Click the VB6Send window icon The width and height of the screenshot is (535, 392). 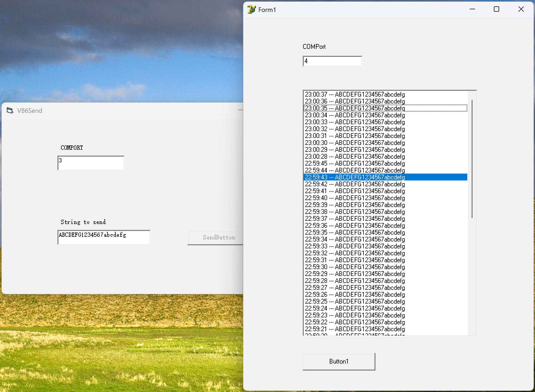pos(10,110)
